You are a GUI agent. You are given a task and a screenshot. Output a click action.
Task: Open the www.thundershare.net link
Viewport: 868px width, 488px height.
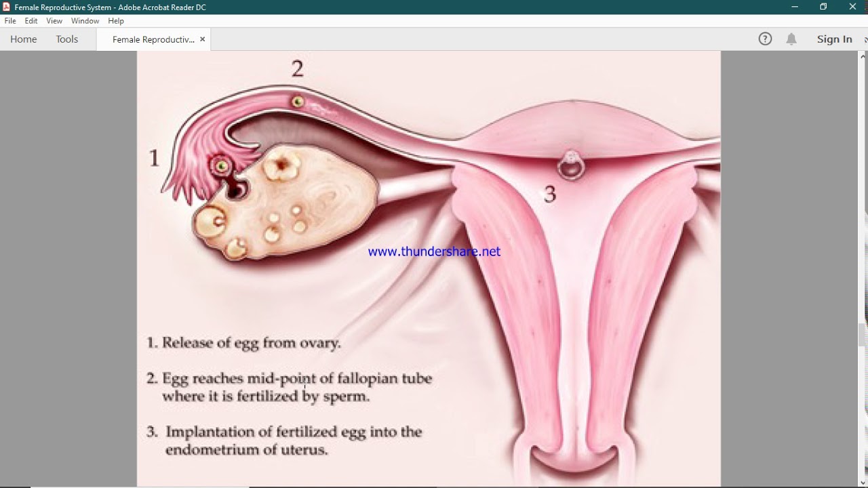(434, 251)
